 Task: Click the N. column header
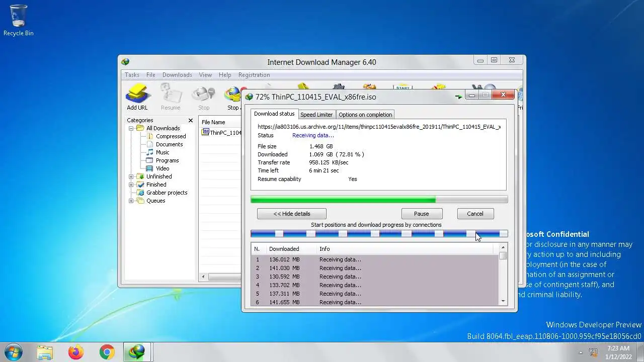point(259,249)
